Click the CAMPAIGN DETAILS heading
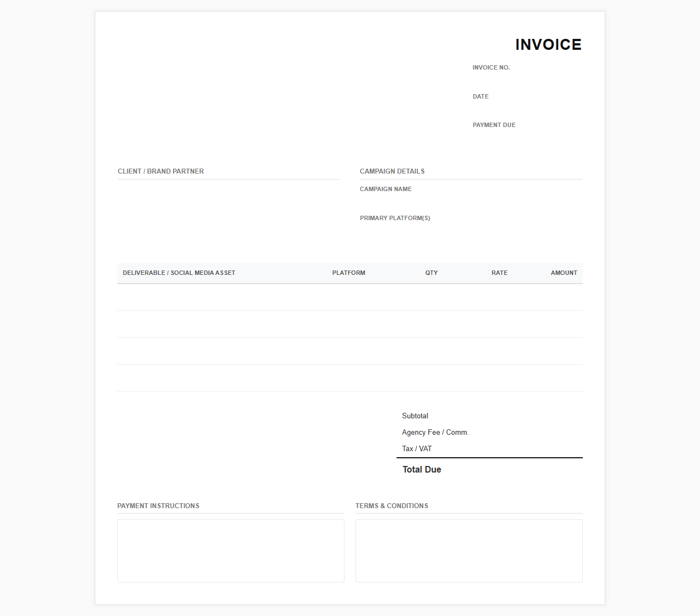 (392, 171)
